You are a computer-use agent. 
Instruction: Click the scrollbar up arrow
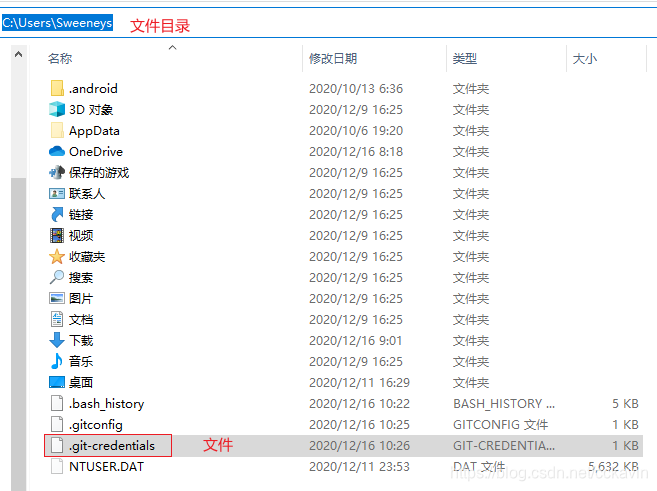[x=18, y=54]
